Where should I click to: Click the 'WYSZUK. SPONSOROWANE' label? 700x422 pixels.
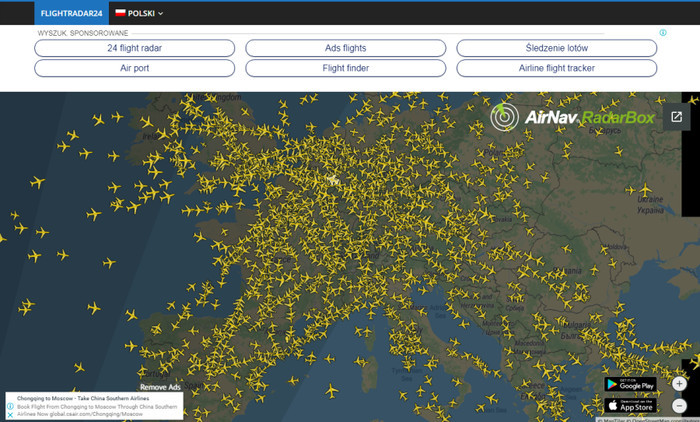click(x=83, y=33)
